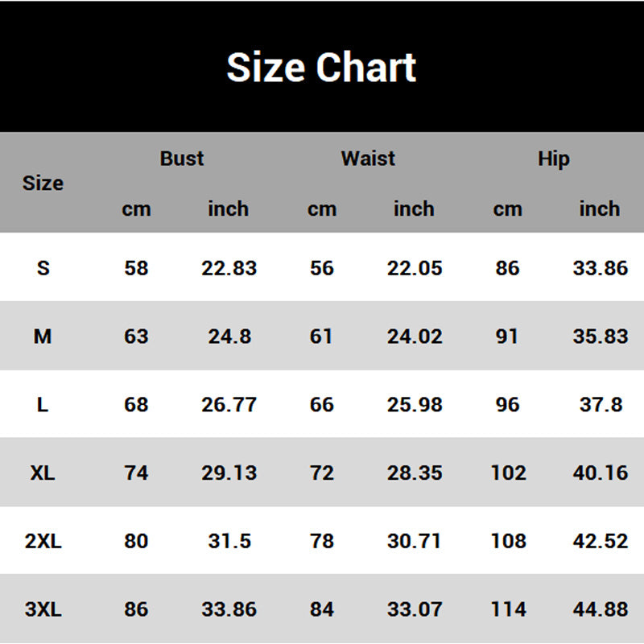Select the 26.77 bust inch value
Viewport: 644px width, 644px height.
[229, 405]
